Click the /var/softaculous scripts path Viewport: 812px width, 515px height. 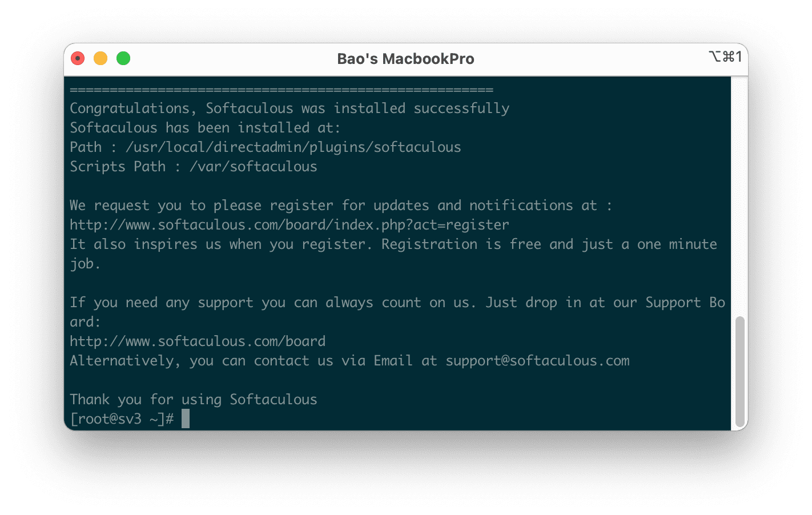253,167
